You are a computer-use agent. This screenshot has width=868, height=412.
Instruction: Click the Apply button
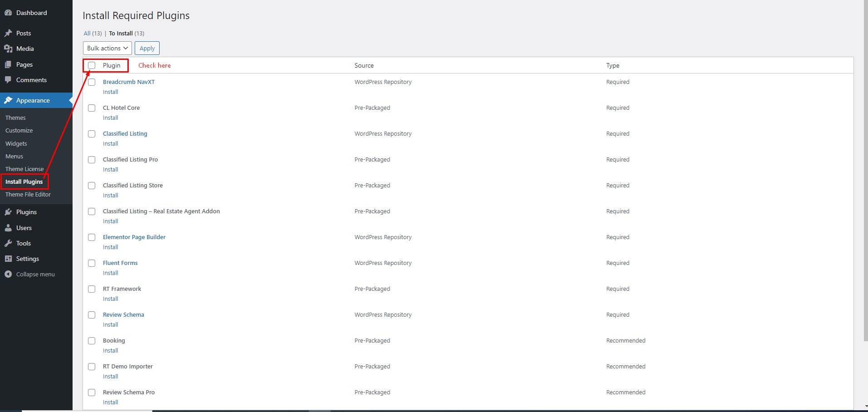pyautogui.click(x=147, y=48)
